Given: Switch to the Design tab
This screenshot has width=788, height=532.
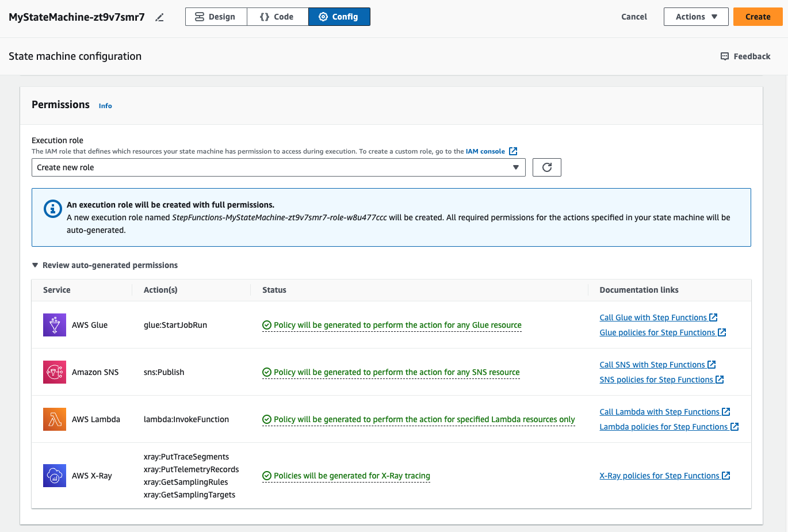Looking at the screenshot, I should [x=216, y=17].
